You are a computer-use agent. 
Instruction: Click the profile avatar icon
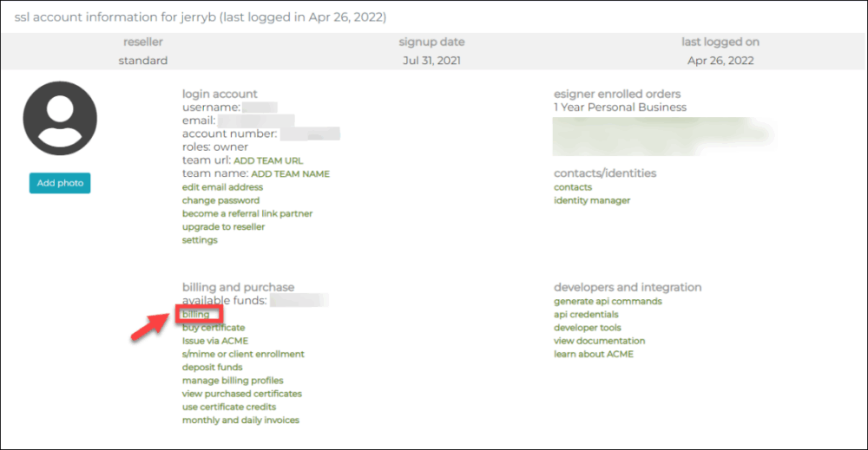click(x=60, y=119)
